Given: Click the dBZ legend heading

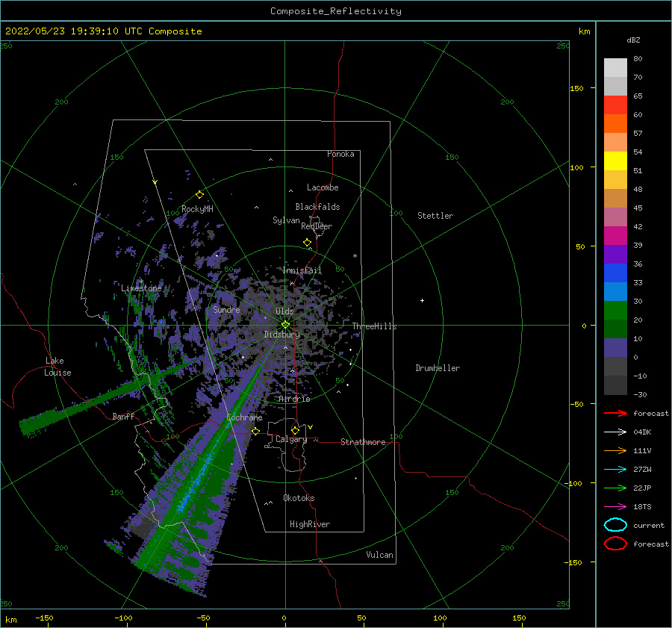Looking at the screenshot, I should 633,40.
